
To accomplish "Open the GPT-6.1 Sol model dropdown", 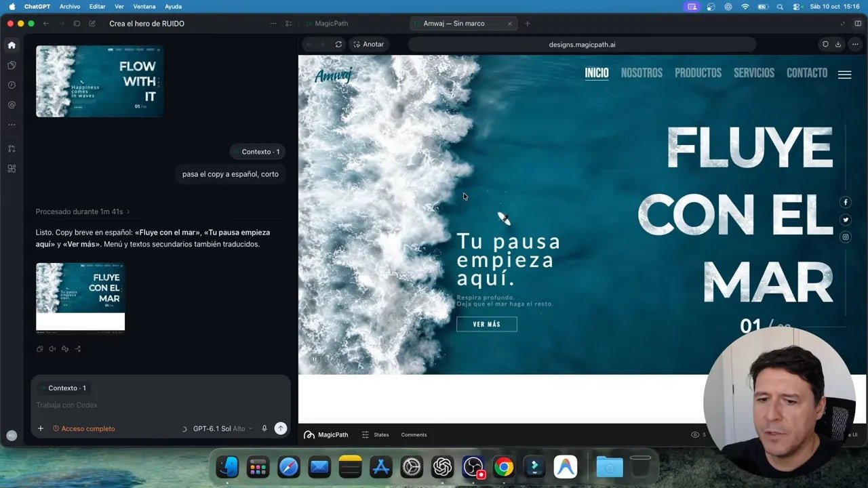I will [x=222, y=428].
